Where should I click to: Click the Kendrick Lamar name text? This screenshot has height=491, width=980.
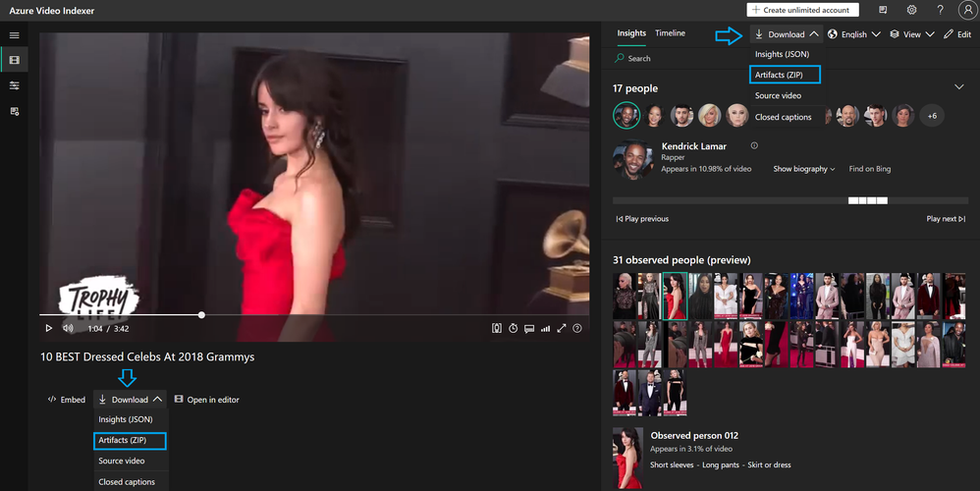tap(693, 146)
